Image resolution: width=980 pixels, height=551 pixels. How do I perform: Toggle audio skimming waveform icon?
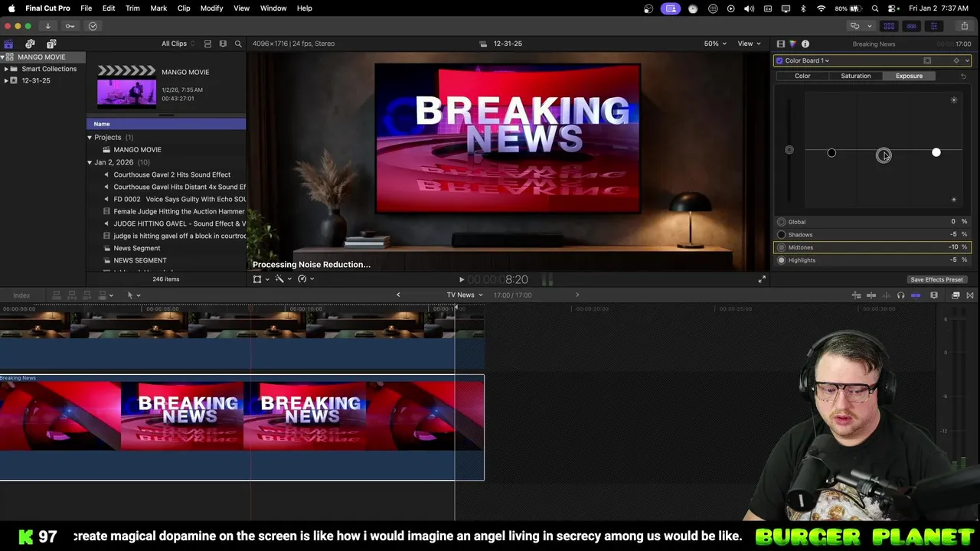(886, 295)
